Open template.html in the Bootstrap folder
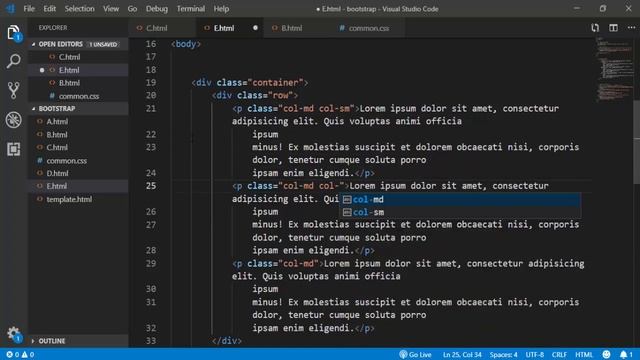The height and width of the screenshot is (360, 640). 78,199
